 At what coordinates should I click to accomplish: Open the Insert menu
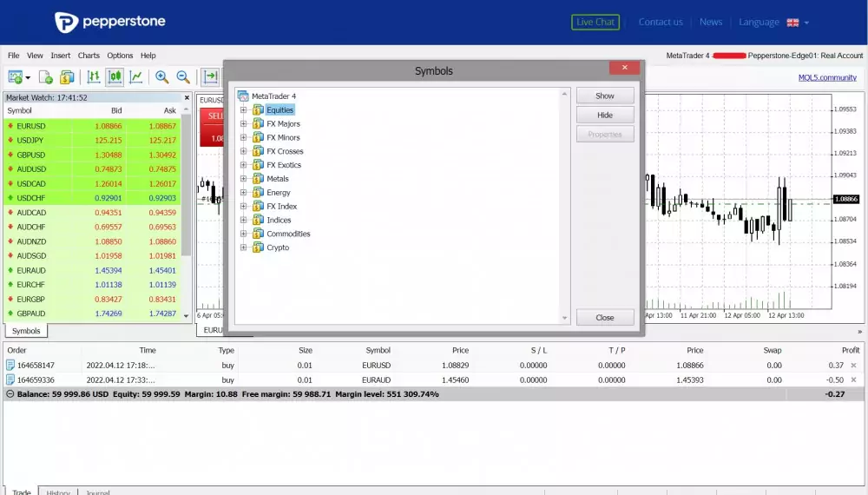(61, 56)
